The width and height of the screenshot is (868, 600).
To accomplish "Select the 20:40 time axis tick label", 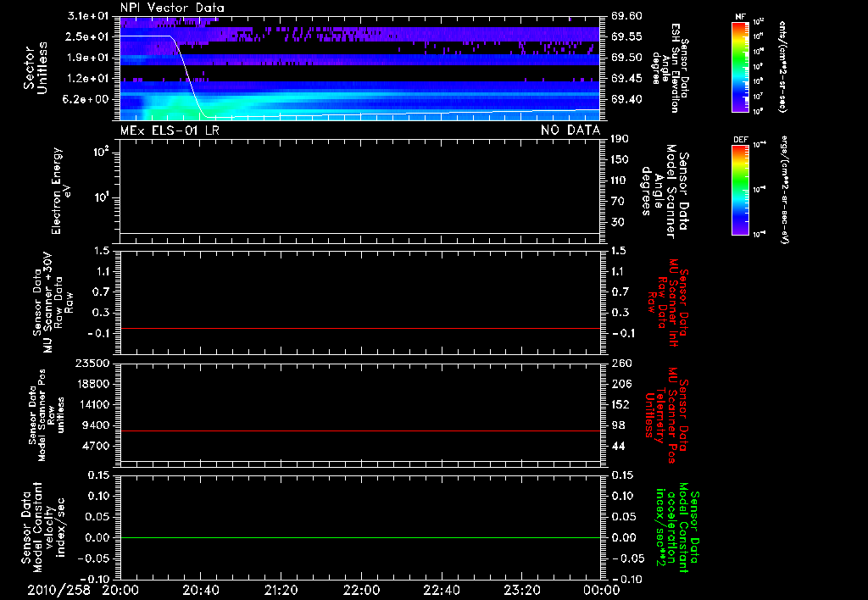I will pos(200,590).
